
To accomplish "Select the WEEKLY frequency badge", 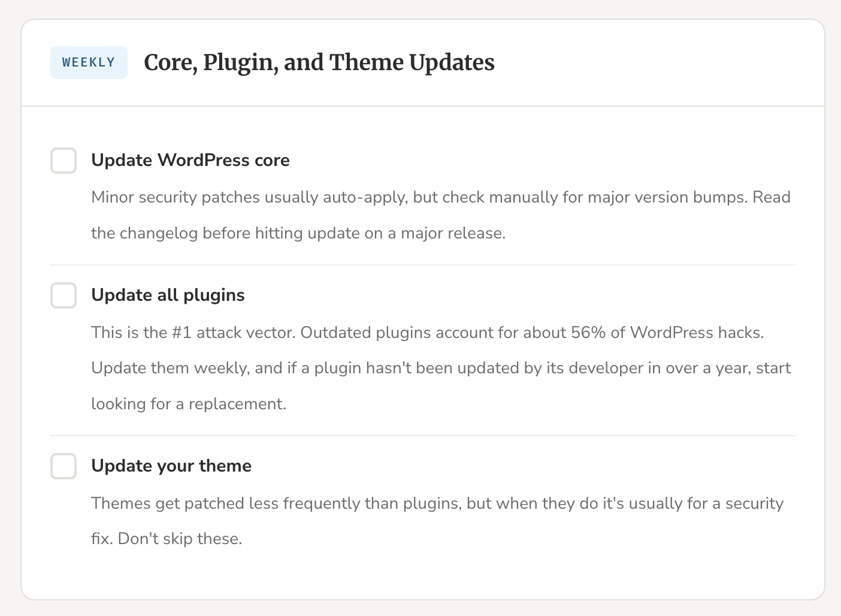I will [89, 62].
